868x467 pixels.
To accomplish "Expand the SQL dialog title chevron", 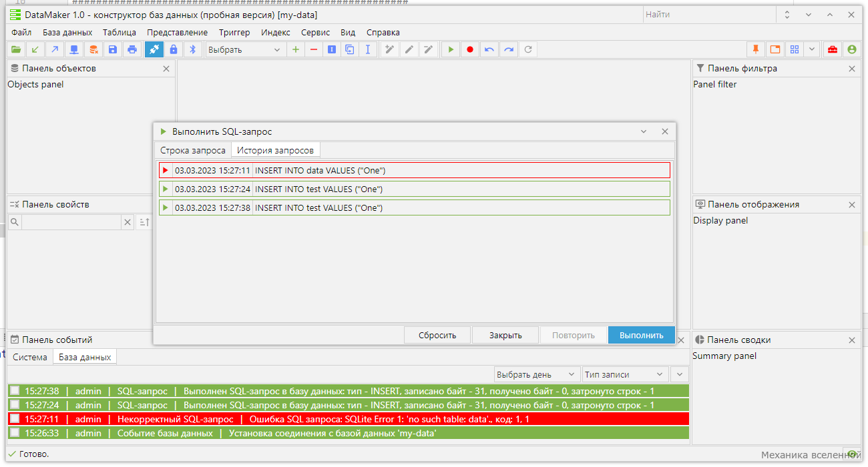I will click(x=644, y=131).
